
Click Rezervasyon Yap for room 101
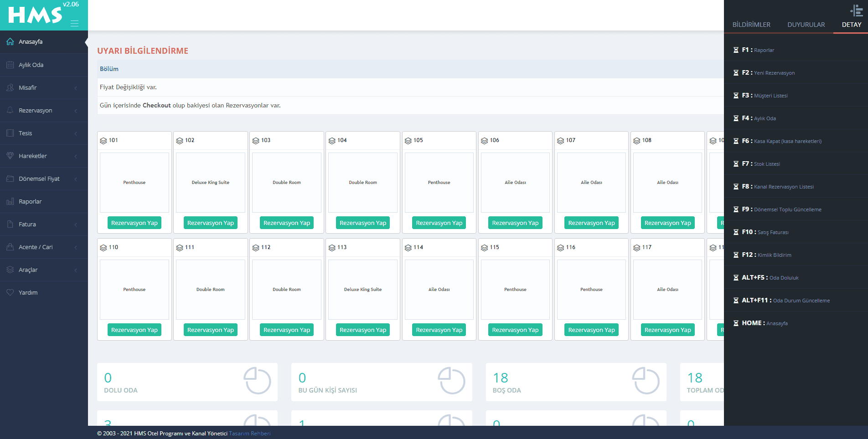134,223
